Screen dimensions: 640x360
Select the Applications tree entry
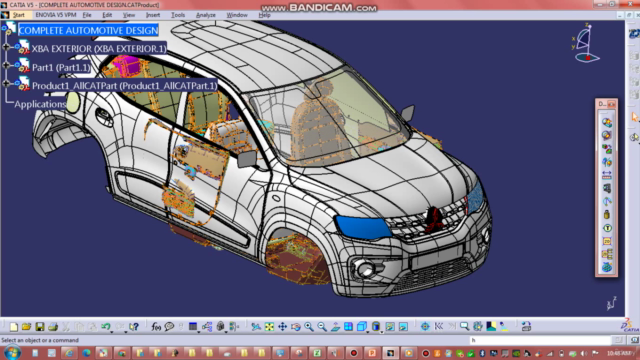[x=40, y=104]
